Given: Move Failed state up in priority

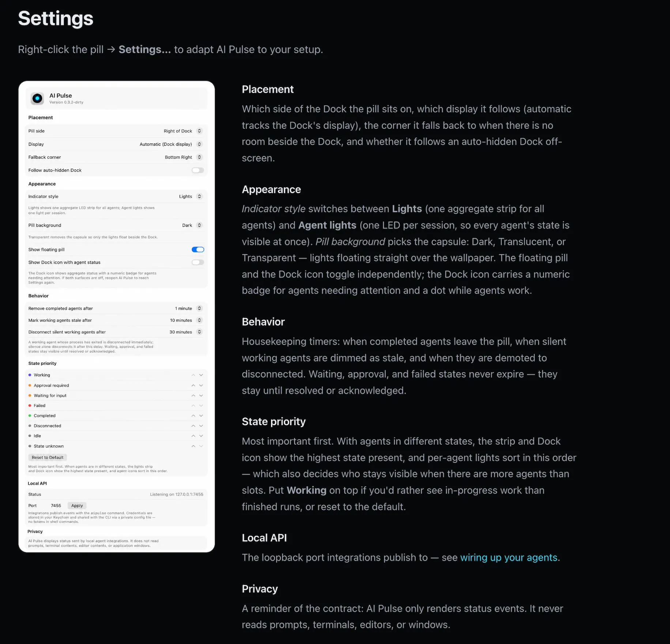Looking at the screenshot, I should (x=193, y=405).
